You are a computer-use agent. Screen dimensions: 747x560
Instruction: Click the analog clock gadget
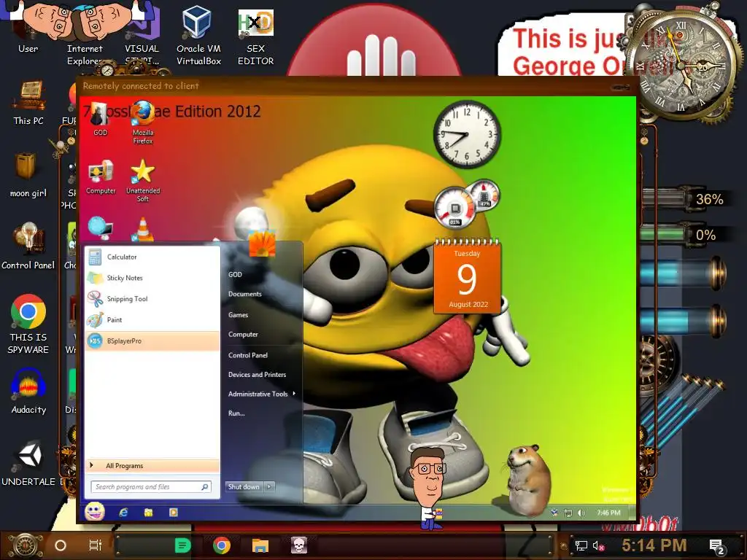[x=467, y=134]
